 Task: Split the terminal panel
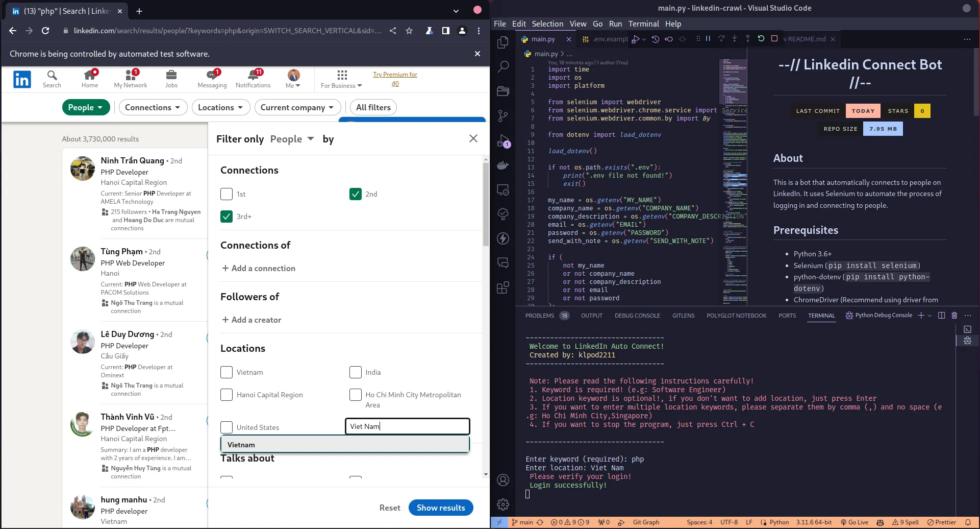(942, 316)
